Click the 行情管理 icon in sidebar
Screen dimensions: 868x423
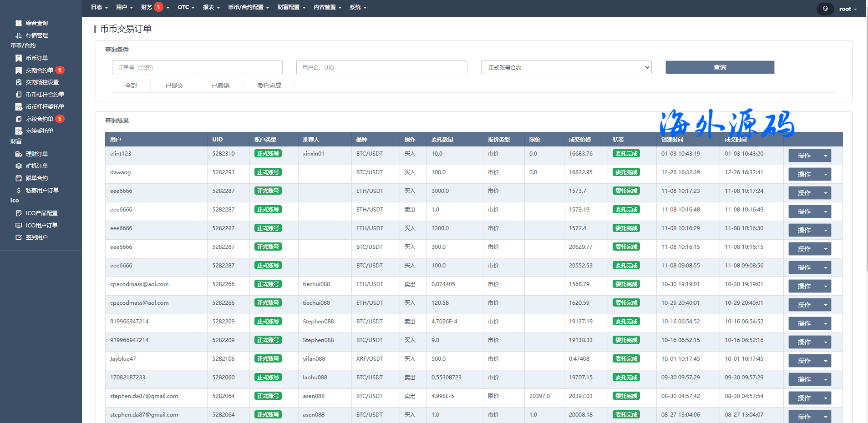19,35
